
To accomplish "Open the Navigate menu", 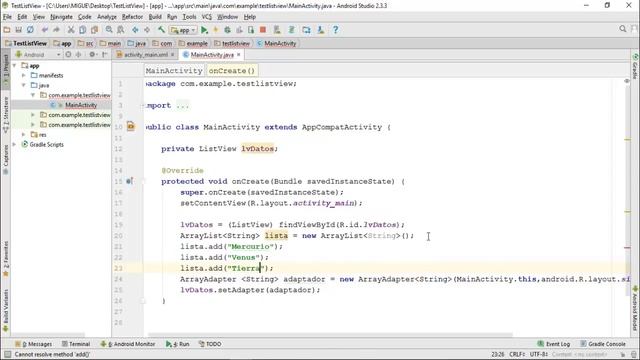I will (61, 17).
